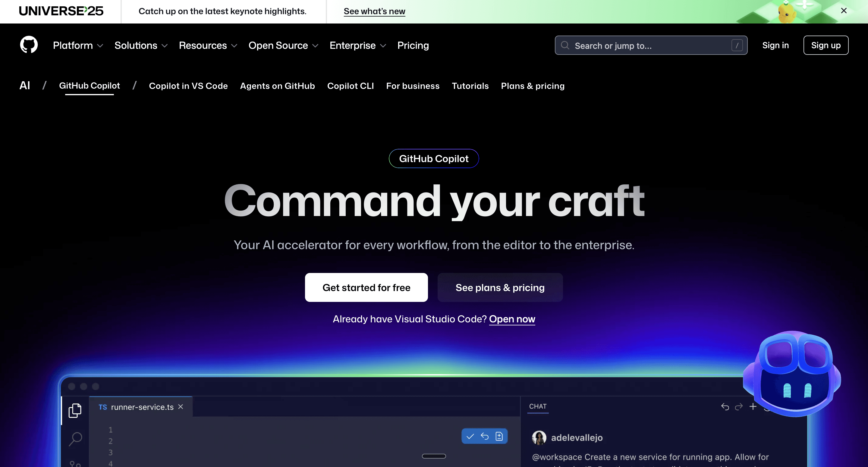Expand the Solutions dropdown menu

click(141, 45)
